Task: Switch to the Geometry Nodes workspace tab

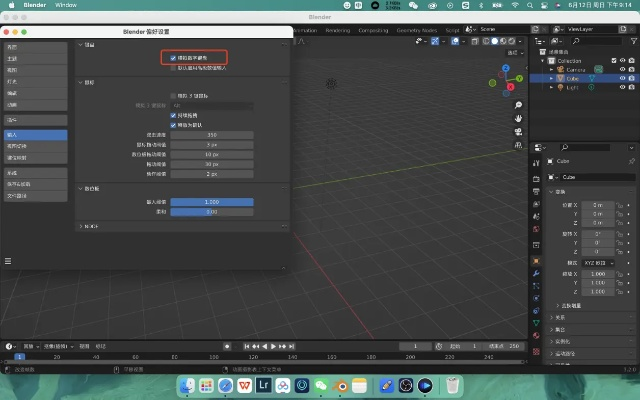Action: point(418,29)
